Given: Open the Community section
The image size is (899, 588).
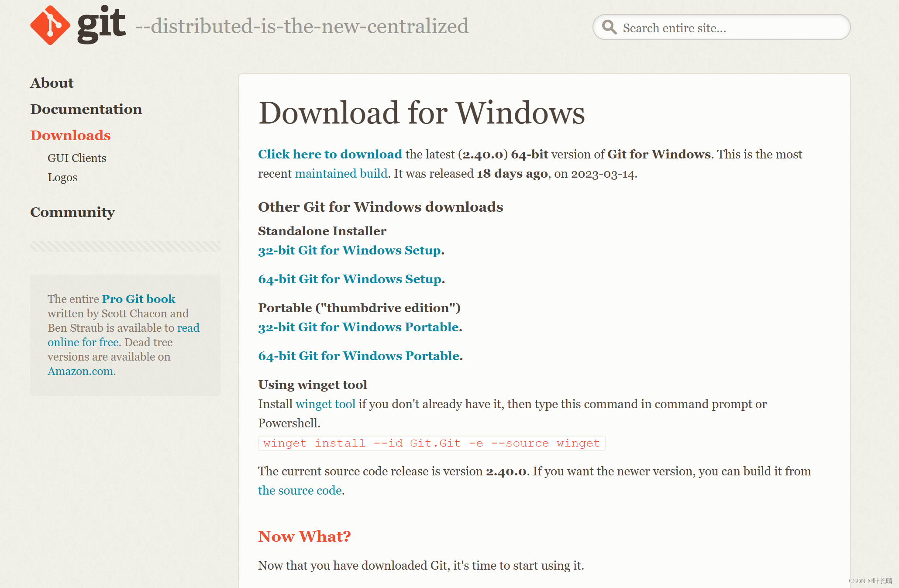Looking at the screenshot, I should pos(72,212).
